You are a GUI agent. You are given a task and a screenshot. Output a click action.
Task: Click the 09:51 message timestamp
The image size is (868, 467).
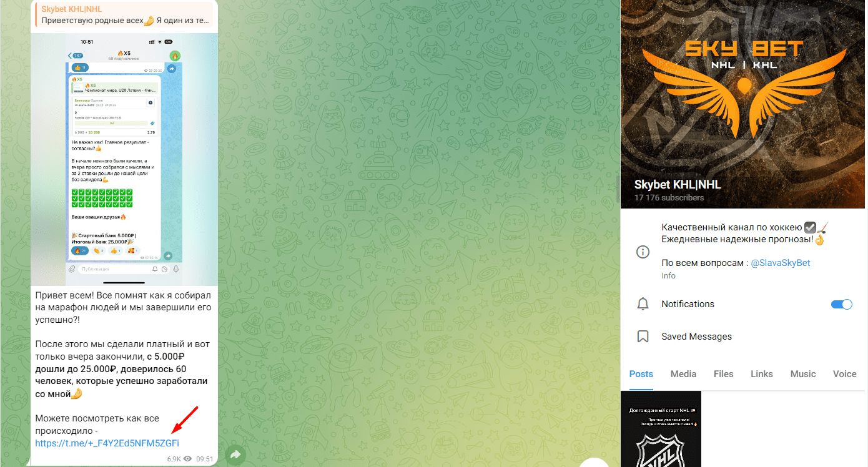[x=204, y=459]
